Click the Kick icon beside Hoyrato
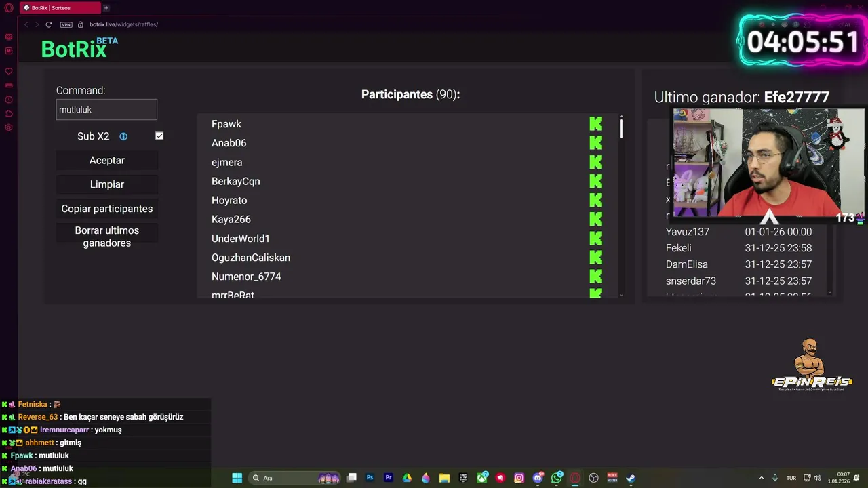The height and width of the screenshot is (488, 868). point(595,200)
